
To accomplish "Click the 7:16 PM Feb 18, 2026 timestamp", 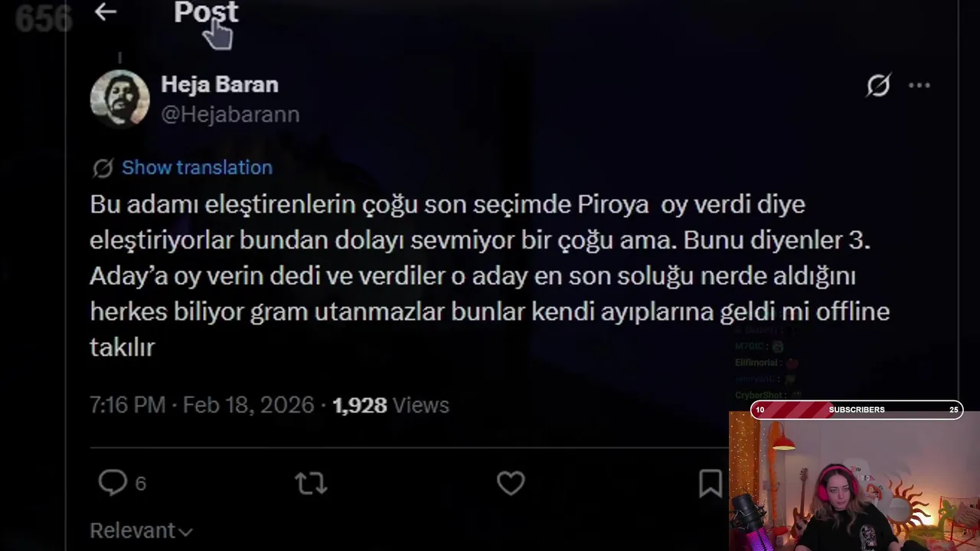I will click(202, 405).
